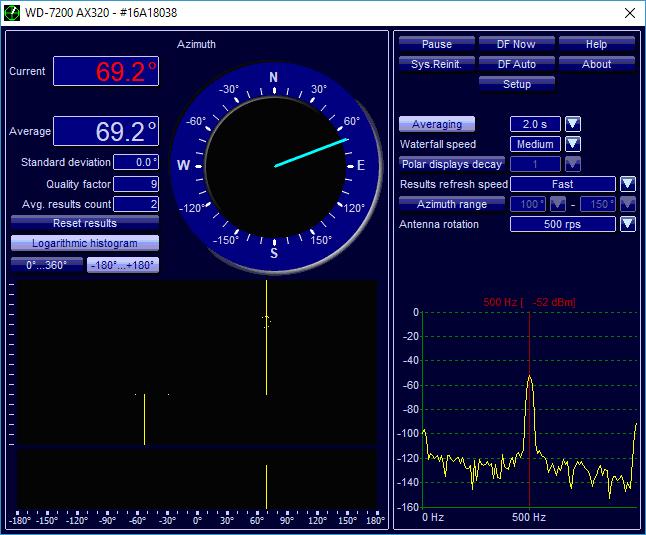Viewport: 646px width, 535px height.
Task: Expand the Waterfall speed dropdown
Action: click(573, 144)
